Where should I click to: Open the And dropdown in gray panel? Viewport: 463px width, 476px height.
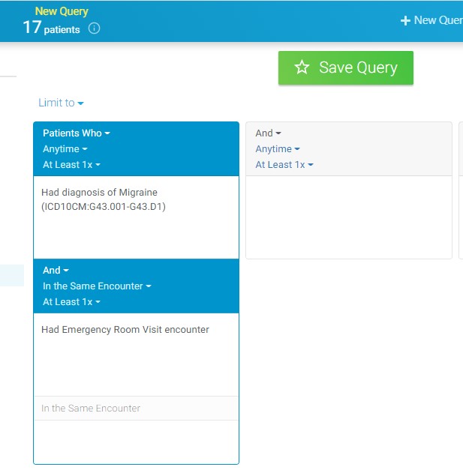click(268, 133)
